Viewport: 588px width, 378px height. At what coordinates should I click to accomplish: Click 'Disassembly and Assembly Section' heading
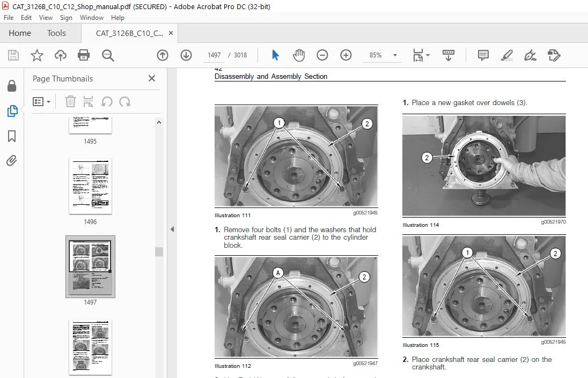click(x=271, y=77)
